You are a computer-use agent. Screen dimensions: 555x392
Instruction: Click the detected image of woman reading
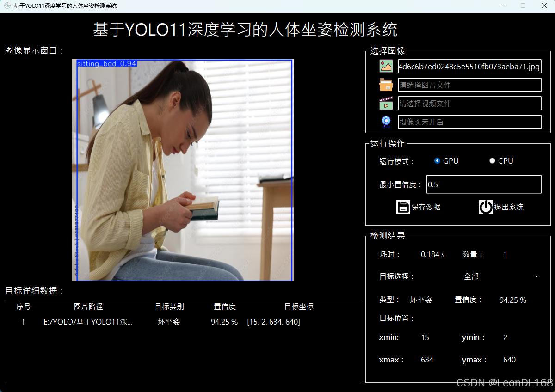pyautogui.click(x=183, y=170)
